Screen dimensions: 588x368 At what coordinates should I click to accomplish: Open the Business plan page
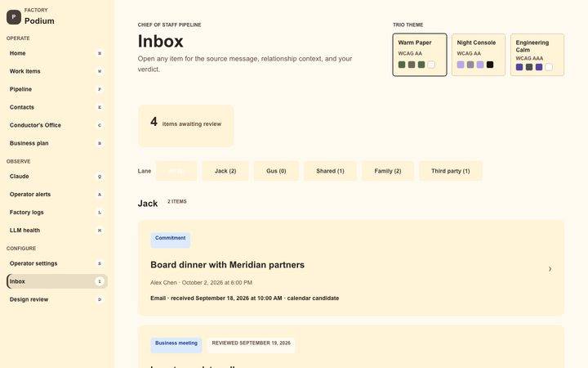(x=56, y=143)
